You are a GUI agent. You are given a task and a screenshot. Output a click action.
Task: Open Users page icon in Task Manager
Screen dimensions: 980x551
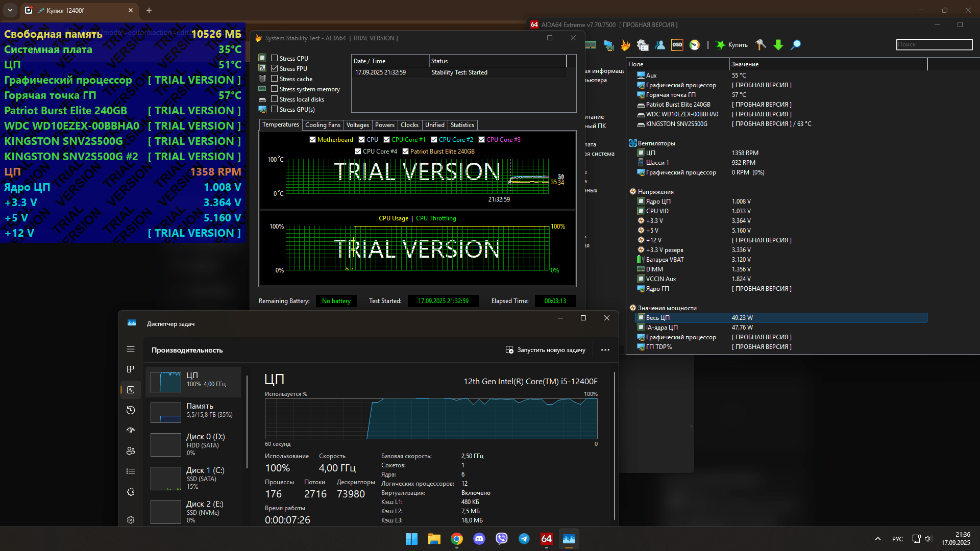tap(131, 451)
